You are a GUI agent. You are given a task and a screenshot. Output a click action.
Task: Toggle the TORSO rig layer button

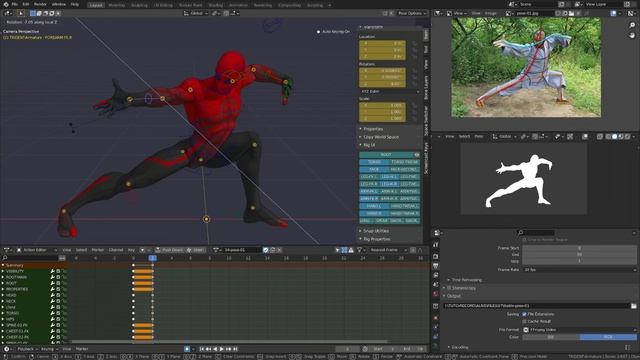(374, 162)
